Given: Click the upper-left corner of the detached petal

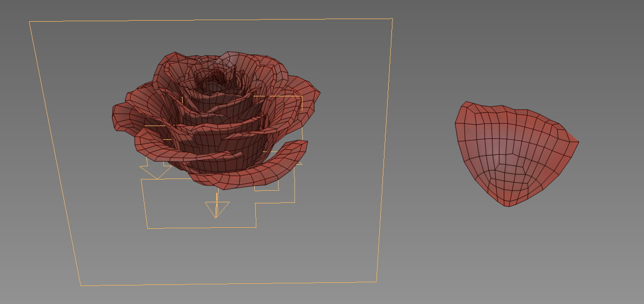Looking at the screenshot, I should pyautogui.click(x=464, y=103).
